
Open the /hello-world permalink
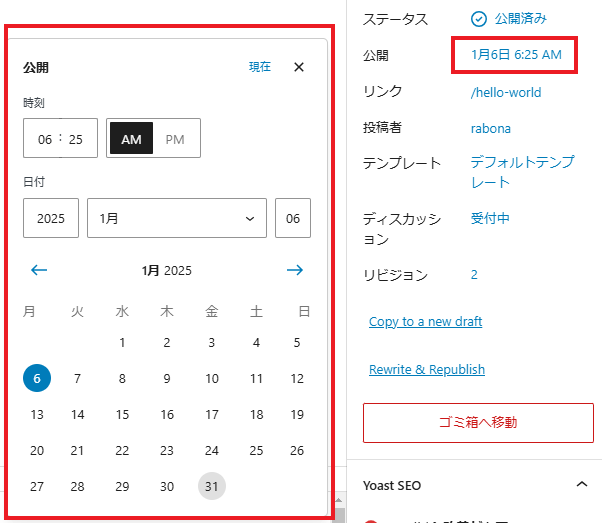pyautogui.click(x=505, y=92)
